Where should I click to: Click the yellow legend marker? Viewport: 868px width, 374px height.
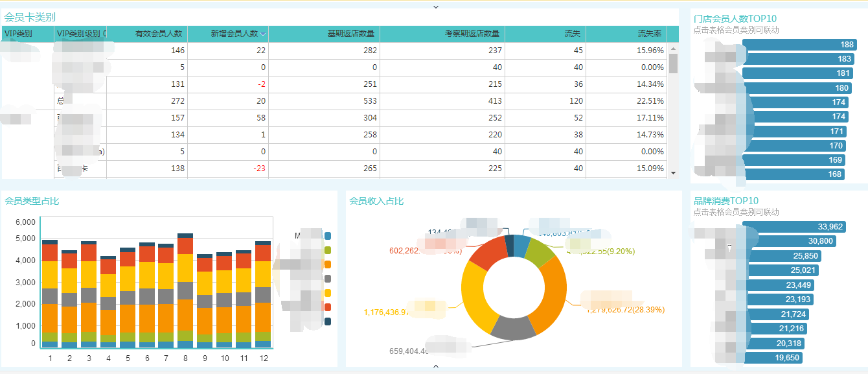(327, 293)
